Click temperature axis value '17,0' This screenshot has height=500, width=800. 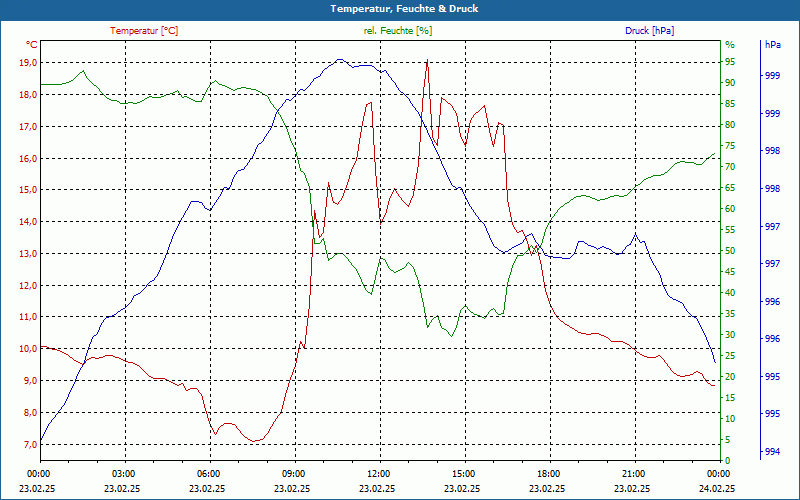(28, 127)
